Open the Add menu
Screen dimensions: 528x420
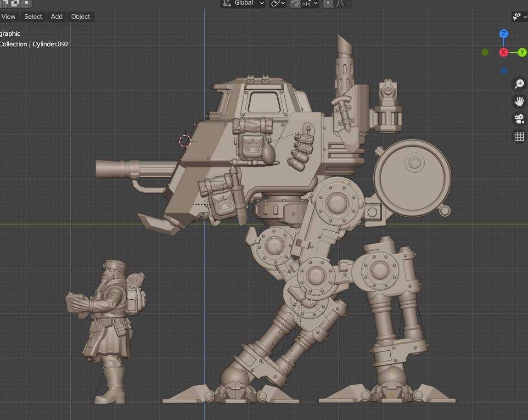57,17
